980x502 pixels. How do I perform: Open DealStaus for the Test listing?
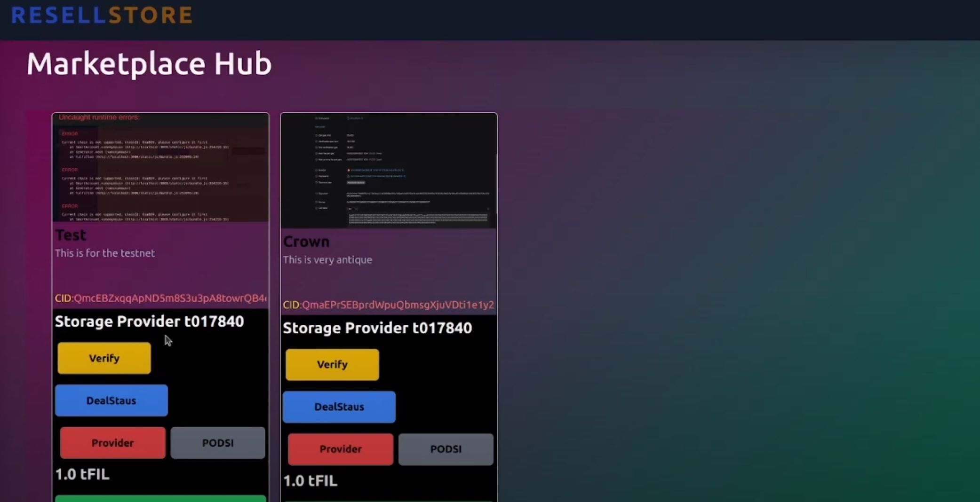[x=112, y=400]
